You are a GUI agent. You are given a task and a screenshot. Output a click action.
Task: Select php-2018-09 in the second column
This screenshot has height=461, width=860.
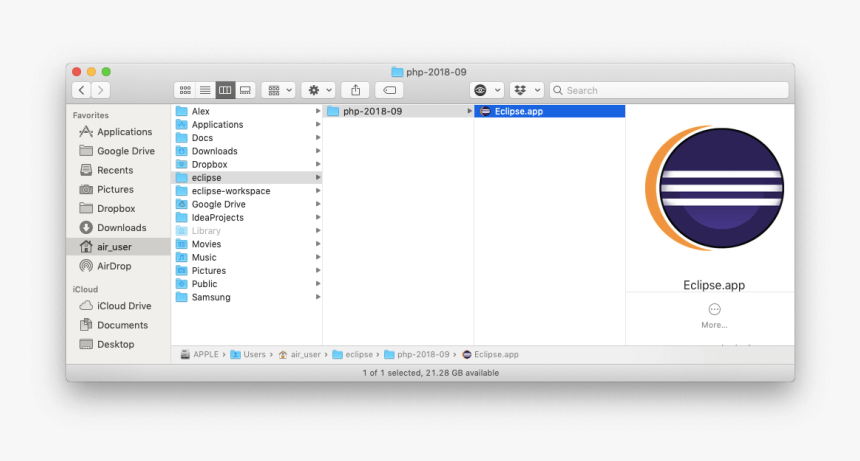pos(399,111)
